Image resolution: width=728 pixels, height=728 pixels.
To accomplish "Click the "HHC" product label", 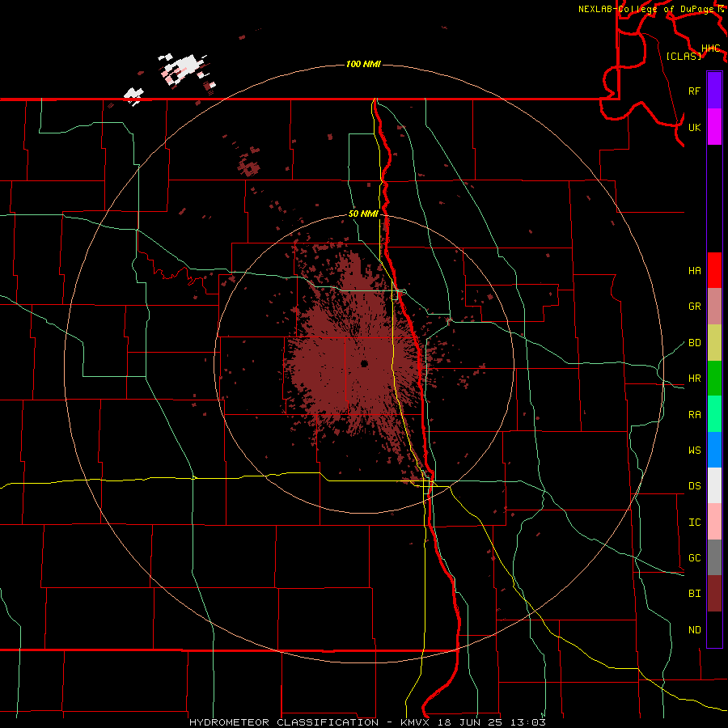I will click(710, 49).
